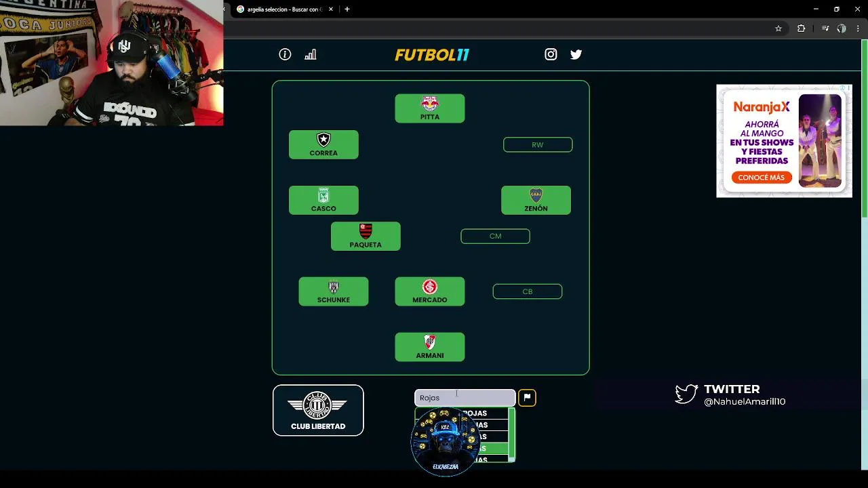Click the NaranjaX Conocé Más button
Image resolution: width=868 pixels, height=488 pixels.
point(761,178)
